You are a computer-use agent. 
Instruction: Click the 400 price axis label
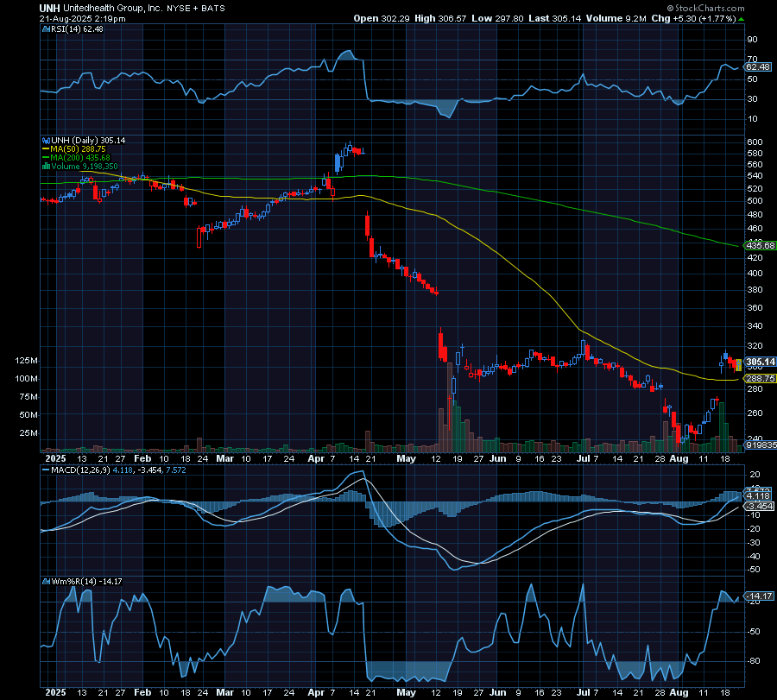click(755, 273)
